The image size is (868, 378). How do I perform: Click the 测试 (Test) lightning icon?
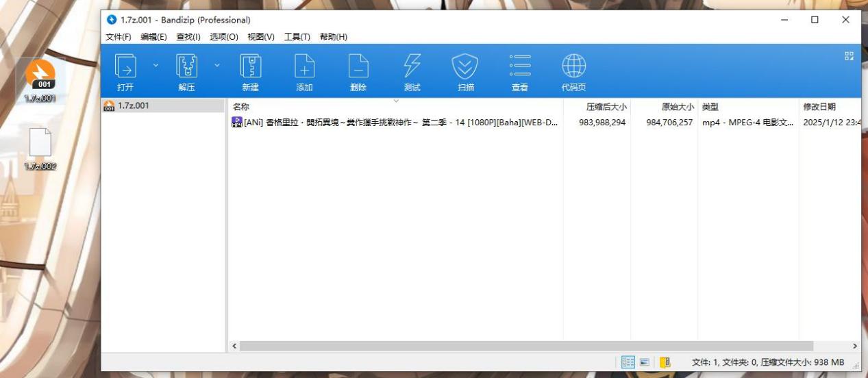(412, 66)
